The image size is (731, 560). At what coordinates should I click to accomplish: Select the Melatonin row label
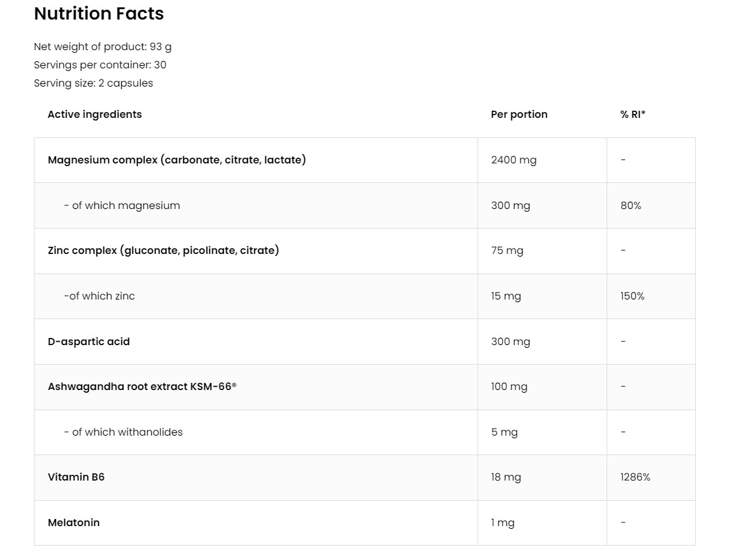[x=74, y=523]
